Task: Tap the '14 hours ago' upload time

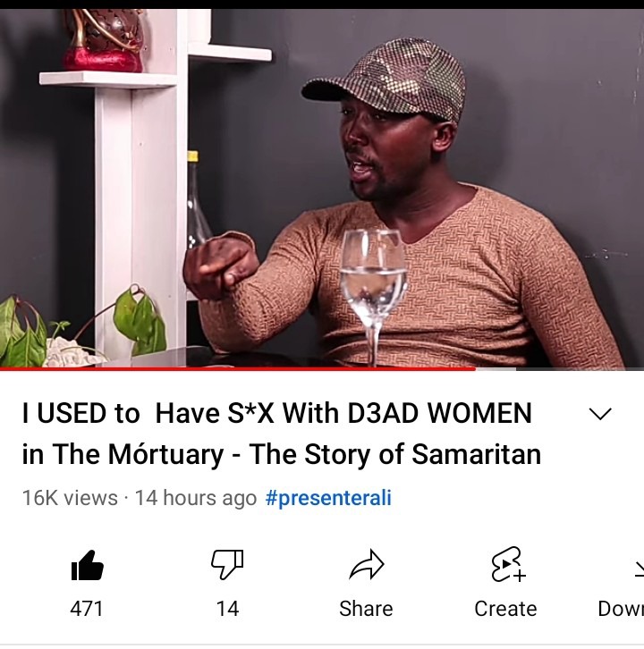Action: pyautogui.click(x=196, y=498)
